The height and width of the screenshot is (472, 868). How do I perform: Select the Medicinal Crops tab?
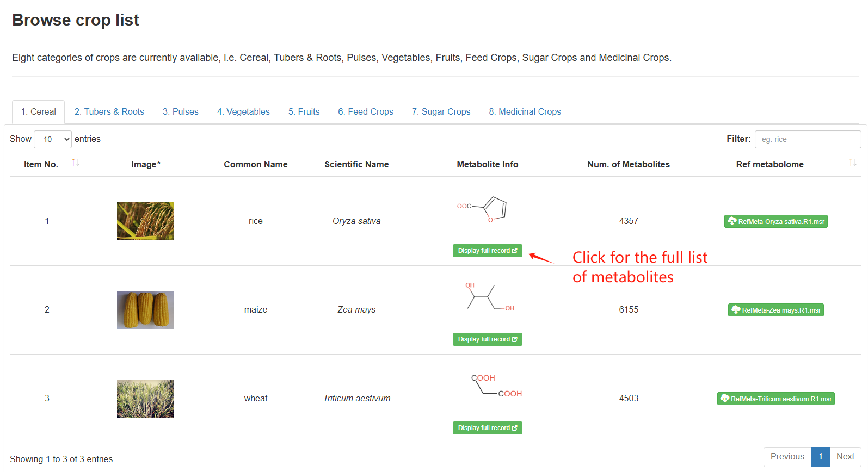525,112
